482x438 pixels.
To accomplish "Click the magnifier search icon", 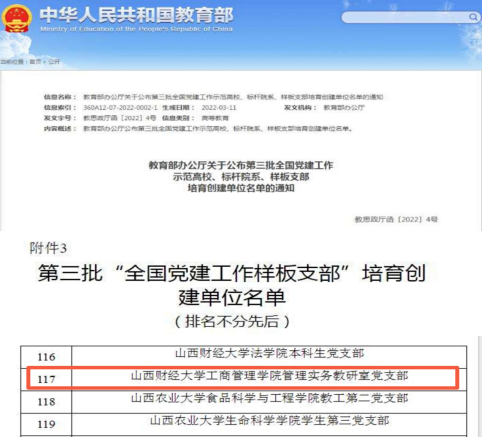I will coord(473,17).
